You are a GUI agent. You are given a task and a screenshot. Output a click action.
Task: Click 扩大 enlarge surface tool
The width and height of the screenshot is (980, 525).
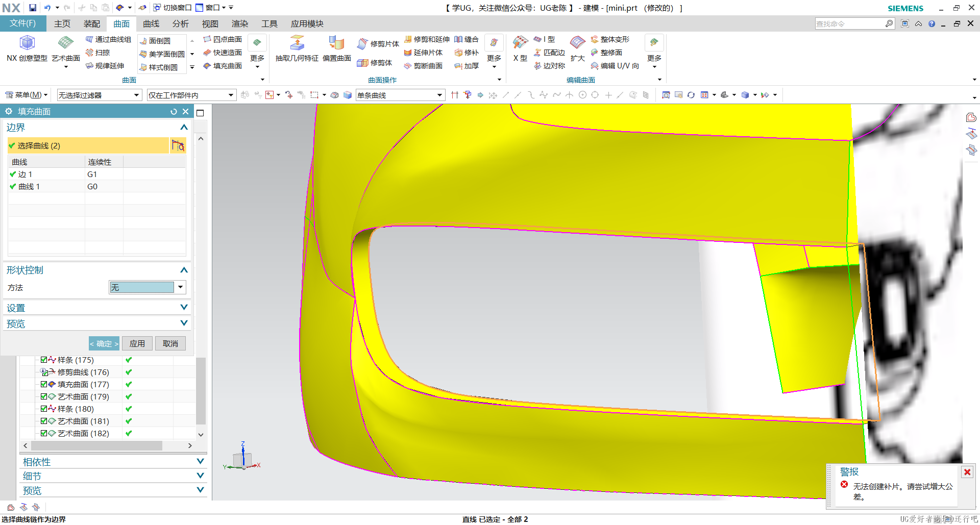578,49
